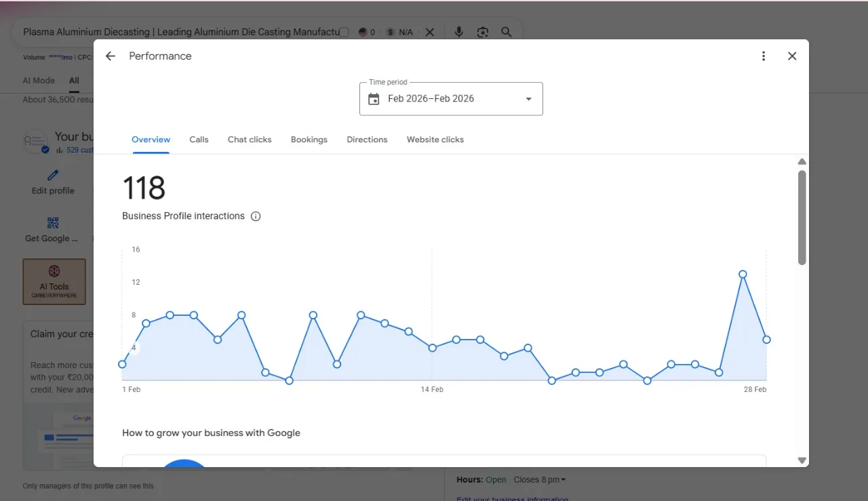Open the three-dot more options menu
868x501 pixels.
(x=764, y=56)
